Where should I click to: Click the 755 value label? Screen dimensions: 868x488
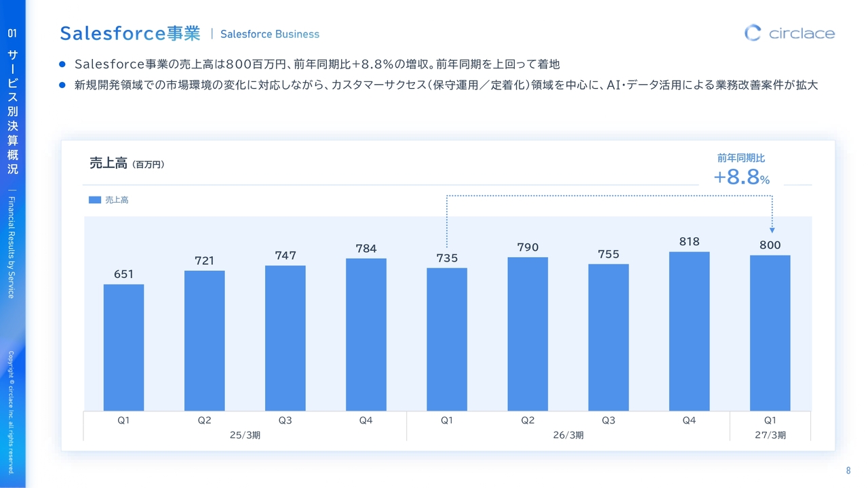point(608,254)
